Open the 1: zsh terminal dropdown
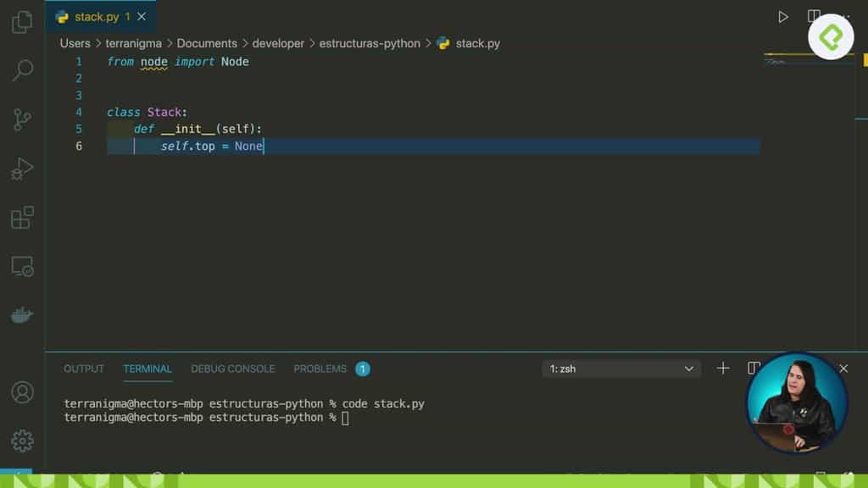The width and height of the screenshot is (868, 488). click(621, 369)
